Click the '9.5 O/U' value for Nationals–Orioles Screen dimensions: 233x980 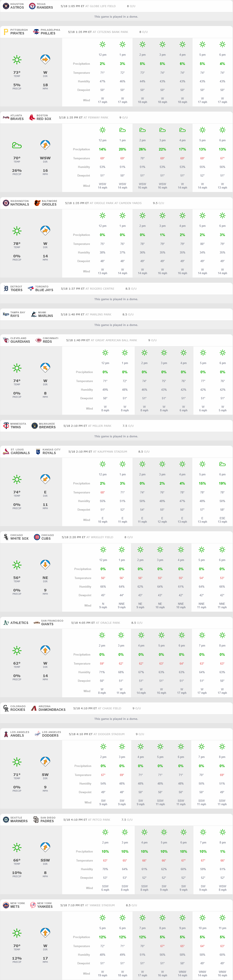(x=158, y=203)
